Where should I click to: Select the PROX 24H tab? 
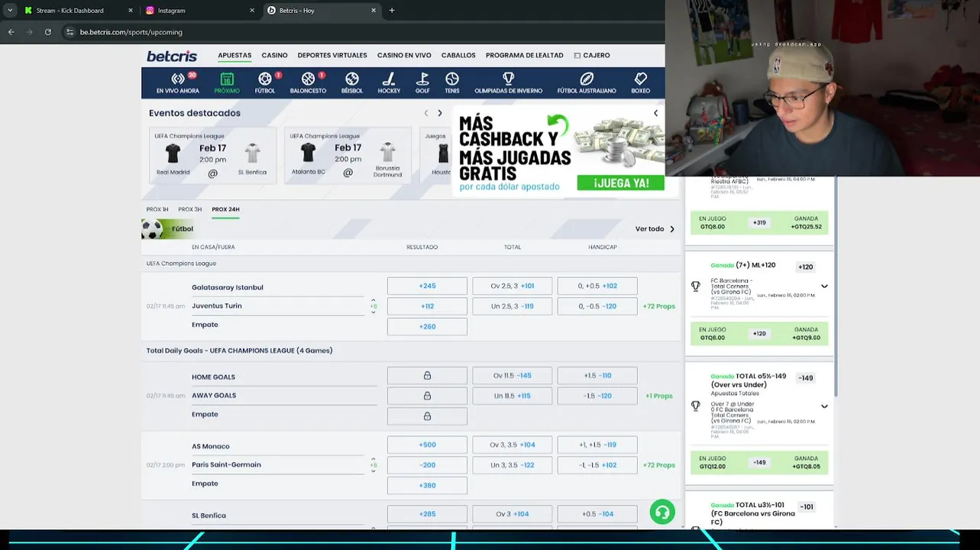click(225, 209)
